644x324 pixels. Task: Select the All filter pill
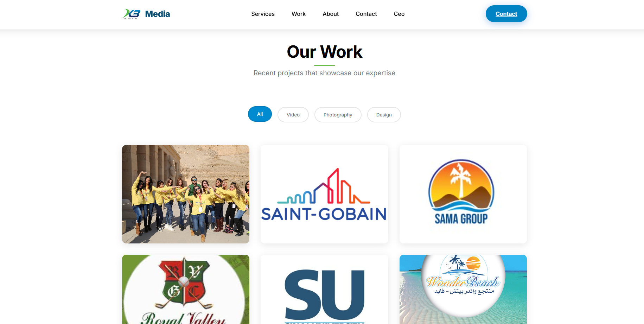tap(260, 114)
